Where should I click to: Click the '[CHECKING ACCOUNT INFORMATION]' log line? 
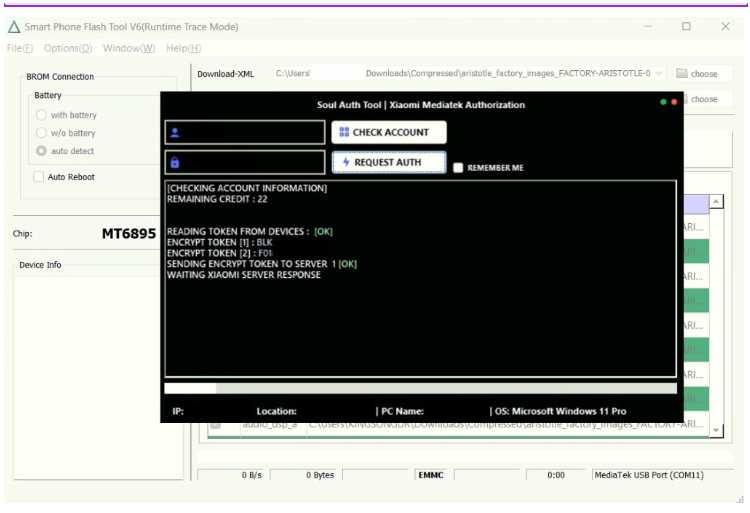[247, 188]
